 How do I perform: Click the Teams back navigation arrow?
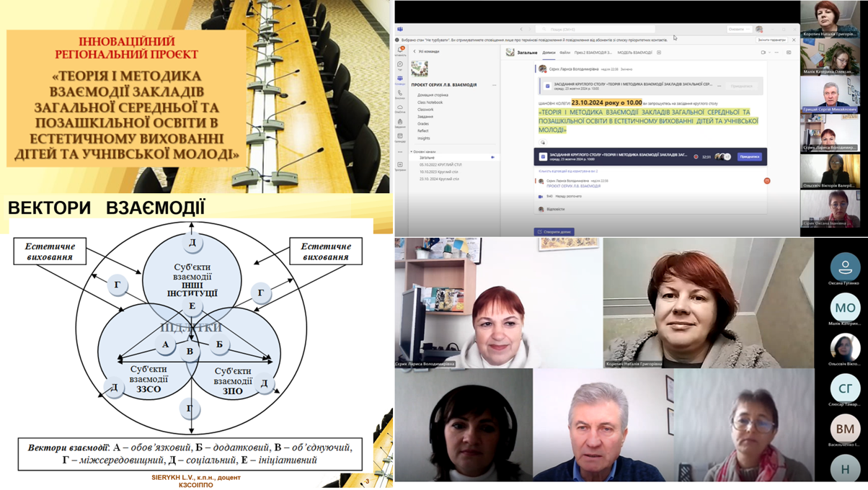pos(521,30)
